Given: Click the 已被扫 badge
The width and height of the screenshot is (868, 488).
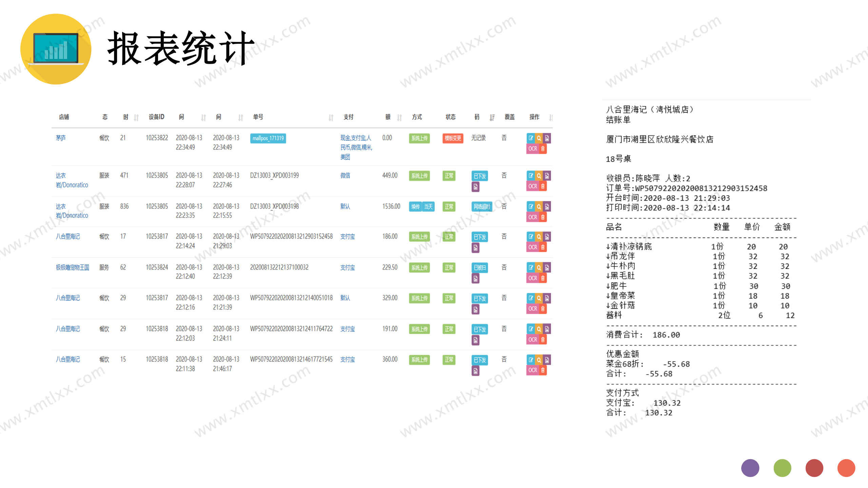Looking at the screenshot, I should pos(480,268).
